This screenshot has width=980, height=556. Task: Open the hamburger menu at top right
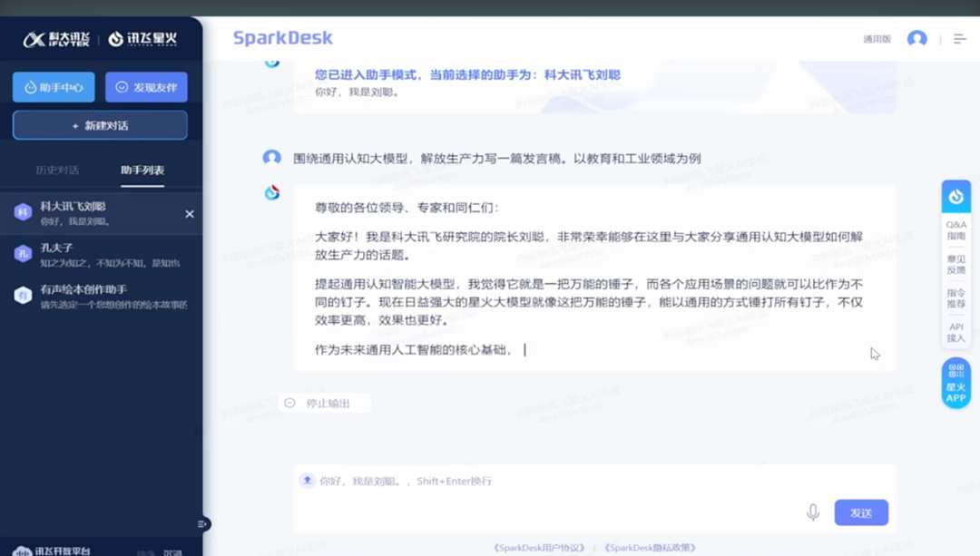point(959,39)
